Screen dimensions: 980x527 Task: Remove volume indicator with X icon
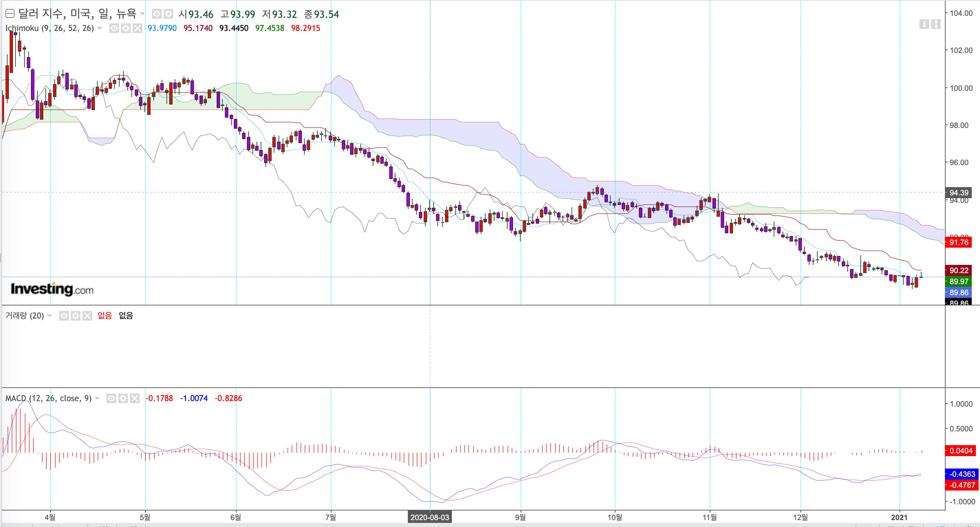pos(87,316)
